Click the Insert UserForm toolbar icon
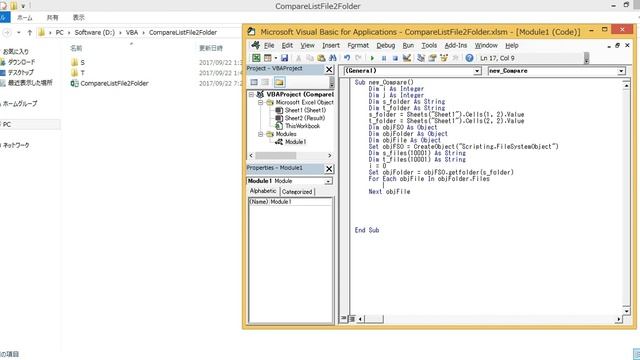 pyautogui.click(x=267, y=58)
